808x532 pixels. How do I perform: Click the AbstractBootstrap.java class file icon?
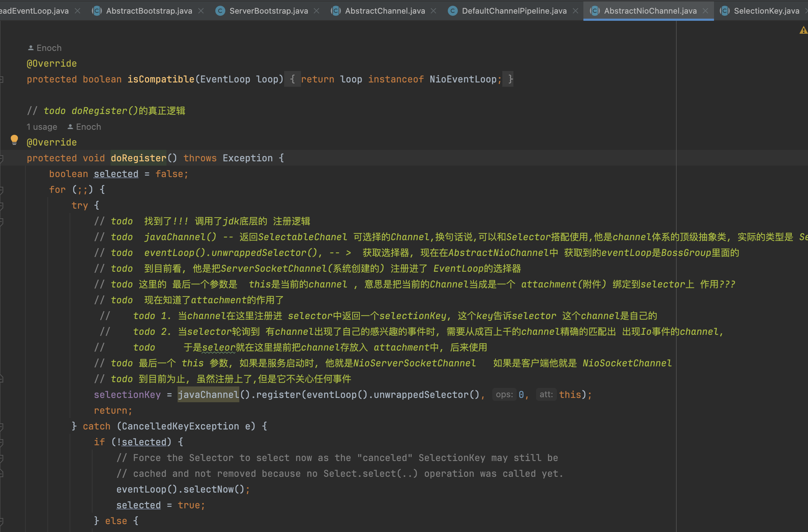pyautogui.click(x=97, y=11)
